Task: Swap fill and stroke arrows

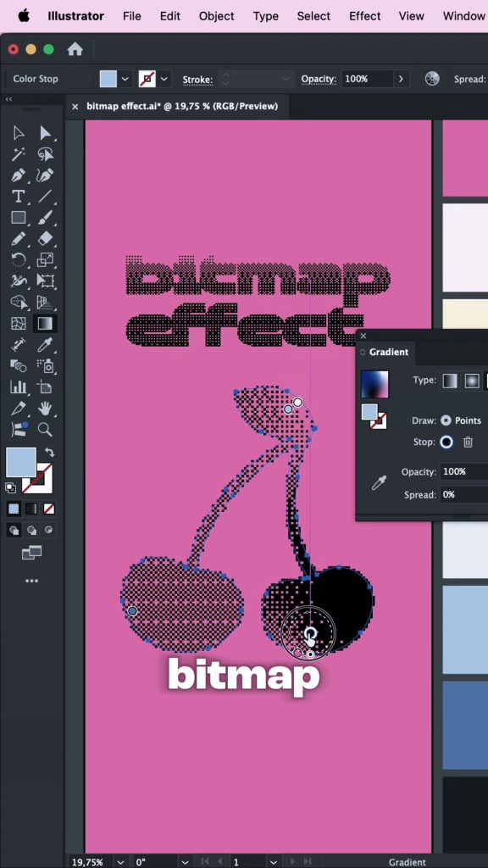Action: [48, 452]
